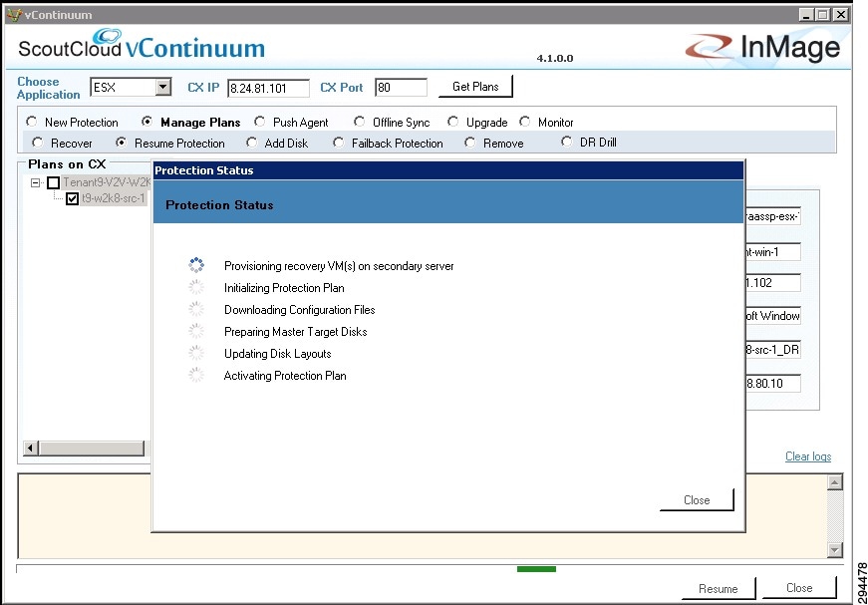Open the Choose Application ESX dropdown
The height and width of the screenshot is (605, 868).
click(x=162, y=87)
